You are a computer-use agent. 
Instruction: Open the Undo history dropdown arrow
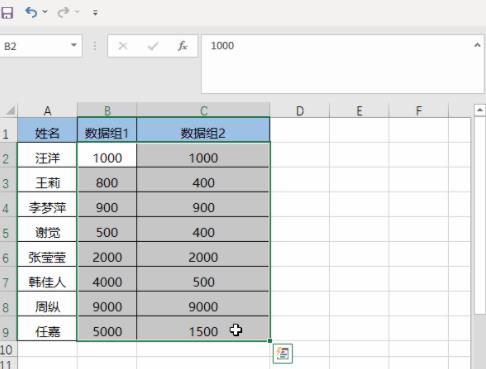tap(45, 12)
